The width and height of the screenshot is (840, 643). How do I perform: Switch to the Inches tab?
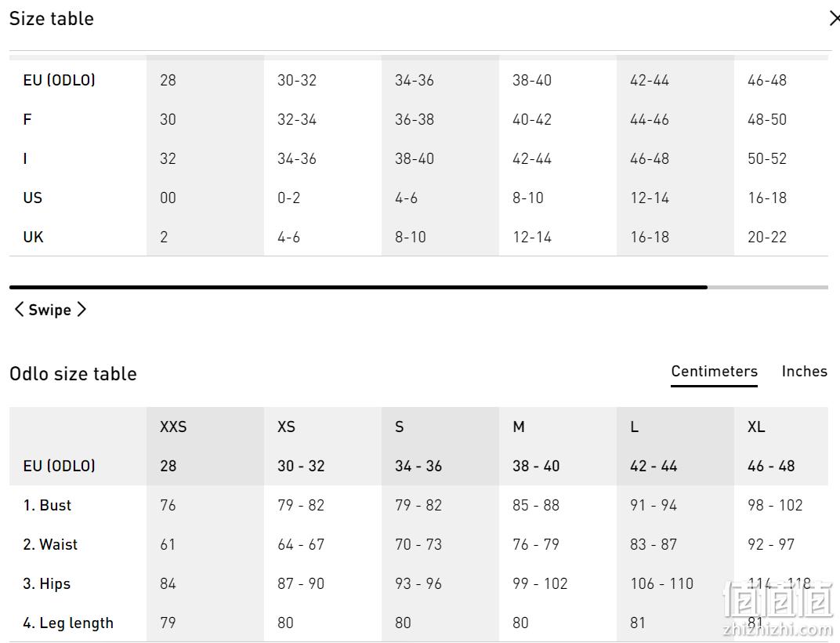(804, 371)
